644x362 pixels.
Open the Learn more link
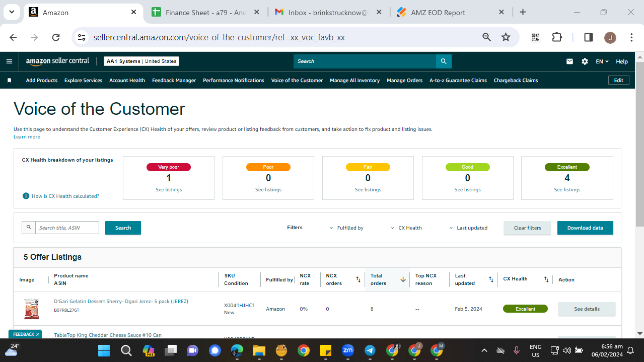pyautogui.click(x=27, y=137)
